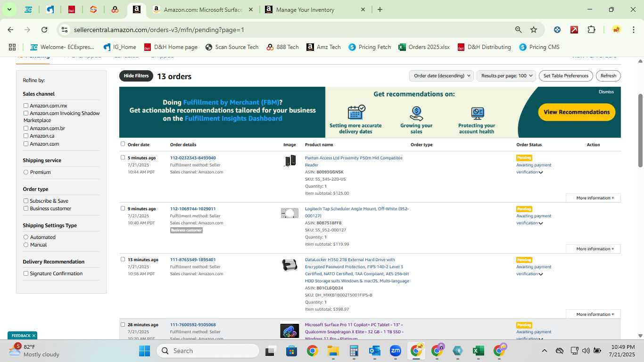Click the Growing your sales icon
The width and height of the screenshot is (644, 362).
click(x=416, y=113)
